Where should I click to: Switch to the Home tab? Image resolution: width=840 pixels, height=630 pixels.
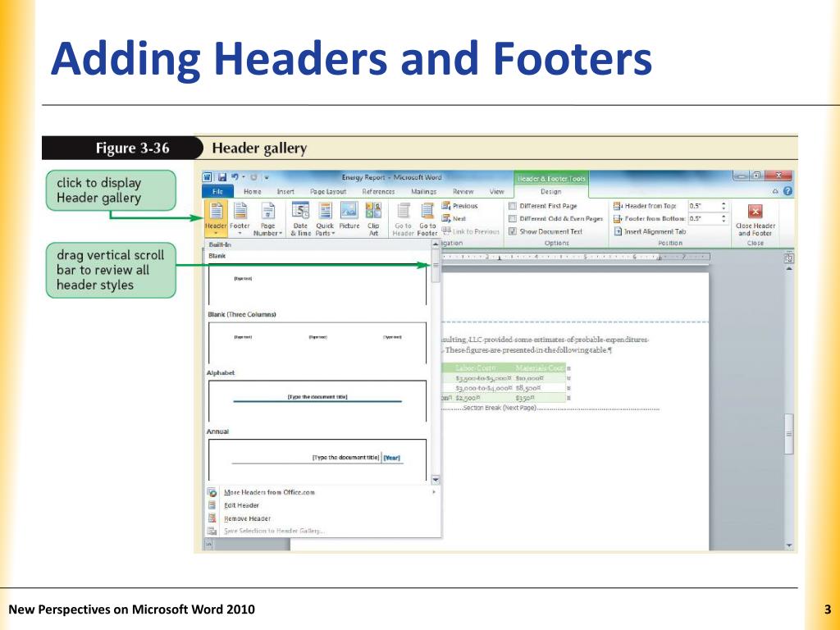[253, 191]
